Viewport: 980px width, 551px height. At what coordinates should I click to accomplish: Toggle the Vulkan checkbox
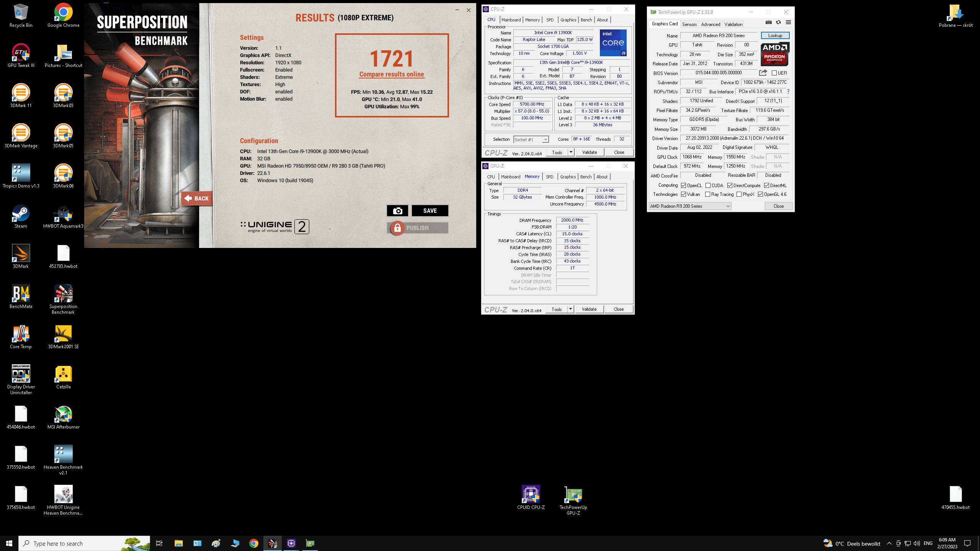(x=683, y=194)
